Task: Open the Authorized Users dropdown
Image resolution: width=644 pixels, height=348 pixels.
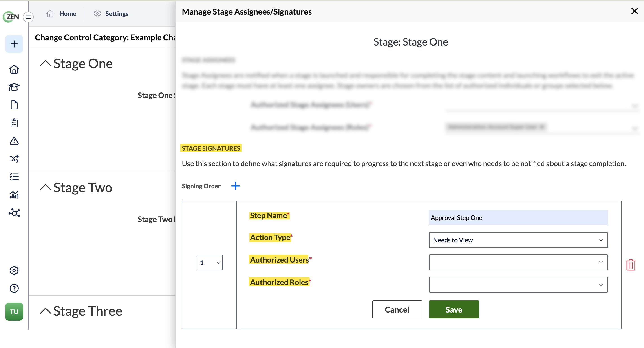Action: click(x=518, y=262)
